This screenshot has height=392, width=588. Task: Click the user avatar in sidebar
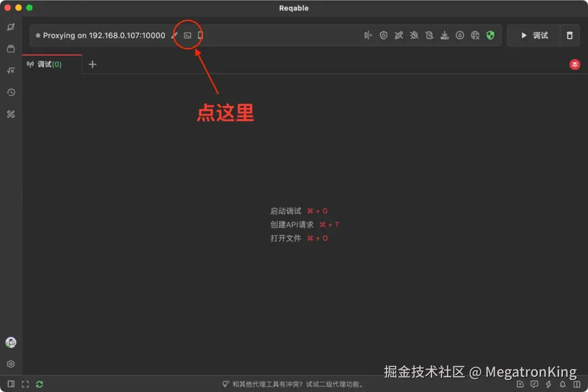tap(11, 342)
